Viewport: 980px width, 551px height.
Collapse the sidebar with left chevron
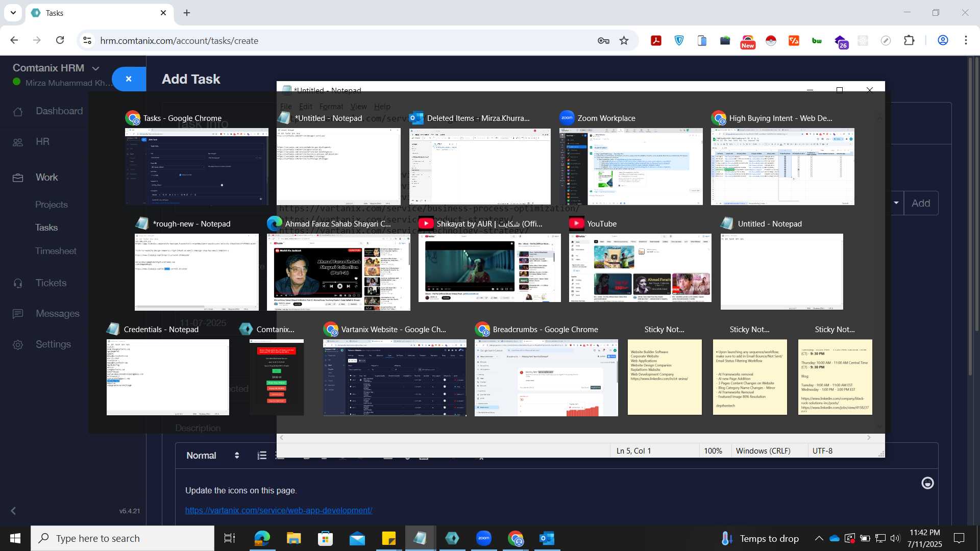(13, 511)
